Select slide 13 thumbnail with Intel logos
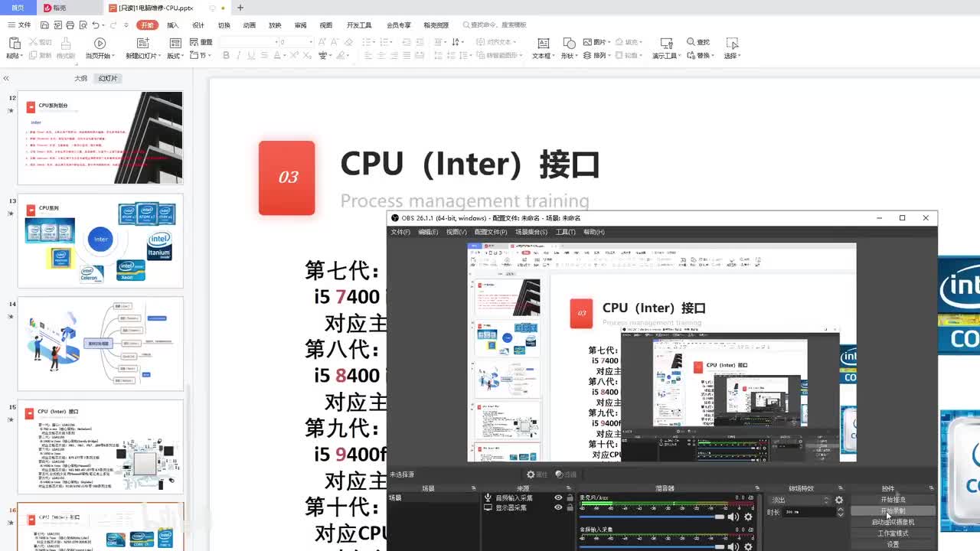Screen dimensions: 980x551 [x=100, y=241]
